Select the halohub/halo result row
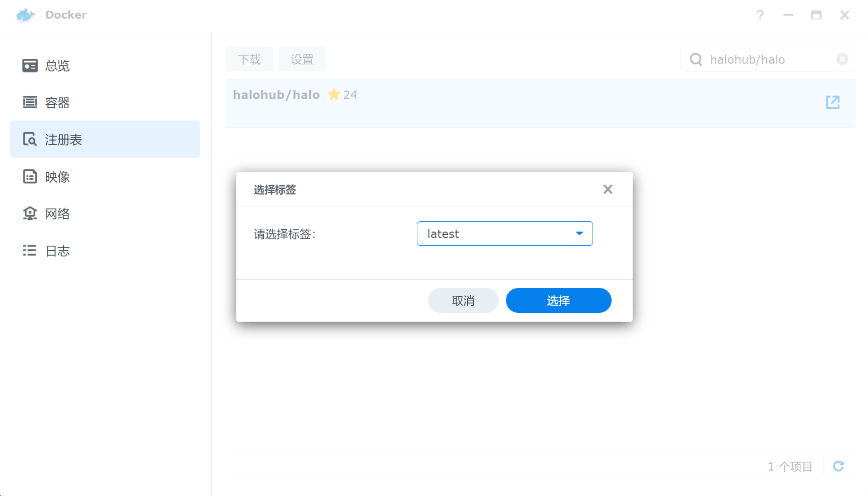This screenshot has height=496, width=868. click(541, 103)
